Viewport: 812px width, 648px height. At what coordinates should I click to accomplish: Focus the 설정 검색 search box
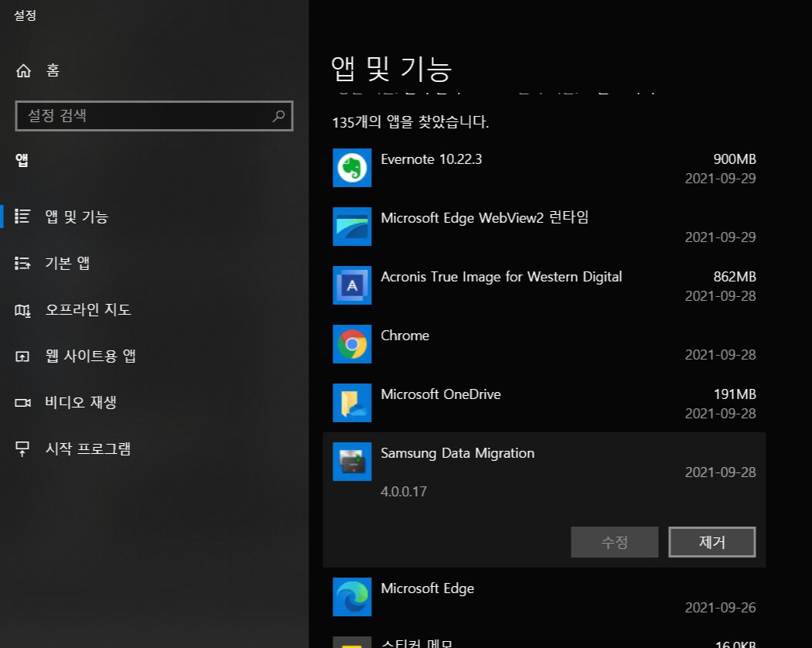[x=155, y=116]
